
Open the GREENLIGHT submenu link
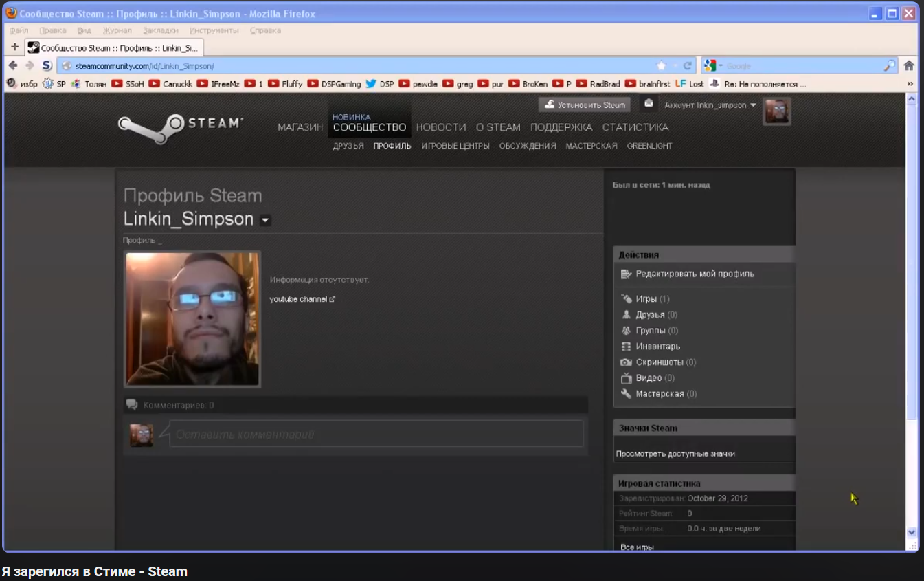[650, 146]
